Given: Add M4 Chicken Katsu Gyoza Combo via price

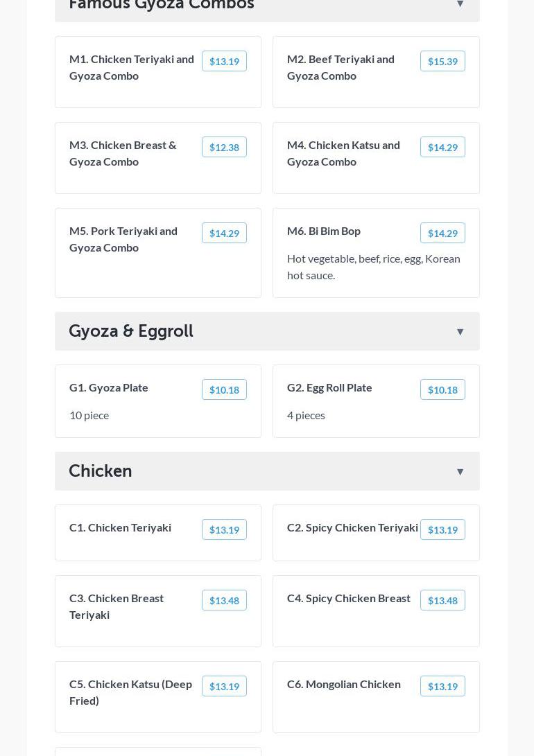Looking at the screenshot, I should coord(442,148).
